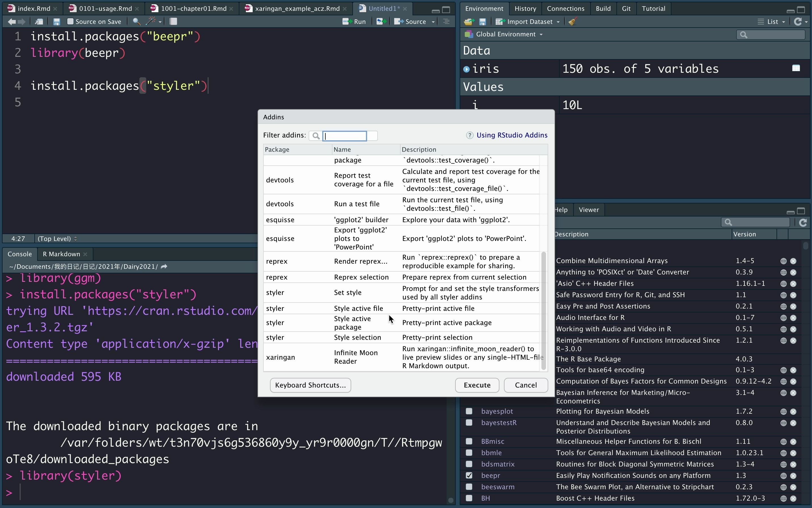The width and height of the screenshot is (812, 508).
Task: Switch to the History tab
Action: tap(525, 9)
